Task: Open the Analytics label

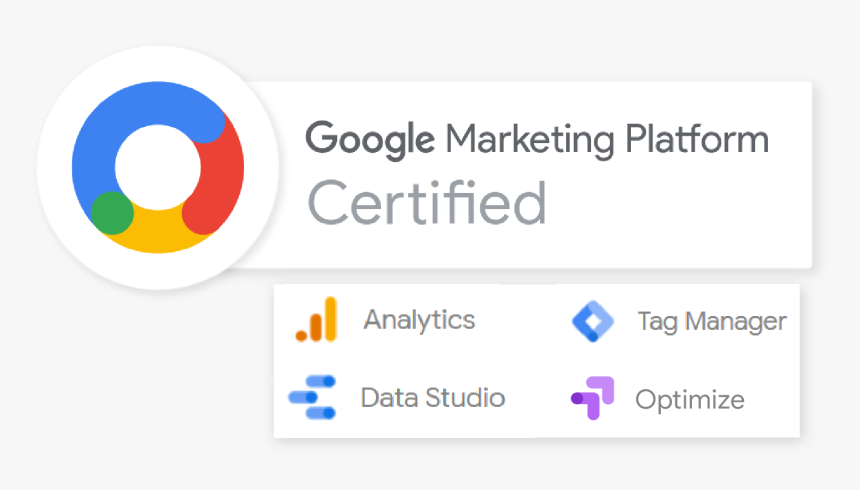Action: 420,320
